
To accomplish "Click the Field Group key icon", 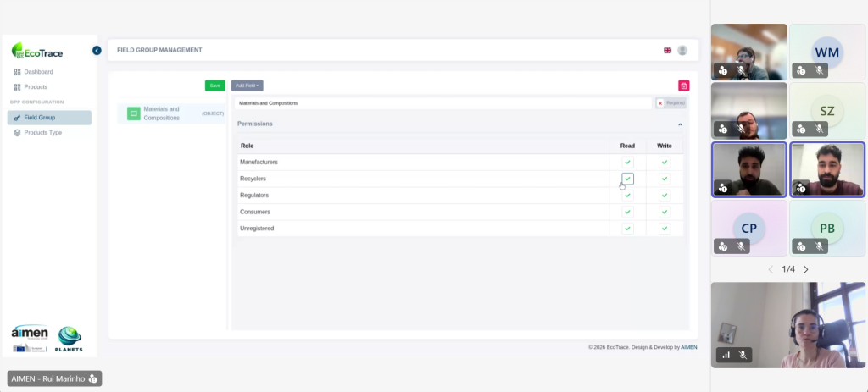I will click(x=17, y=118).
